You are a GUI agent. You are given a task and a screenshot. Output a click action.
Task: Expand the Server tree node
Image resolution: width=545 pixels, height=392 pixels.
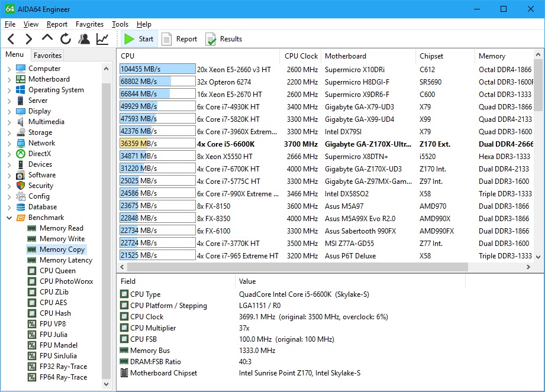(x=9, y=101)
